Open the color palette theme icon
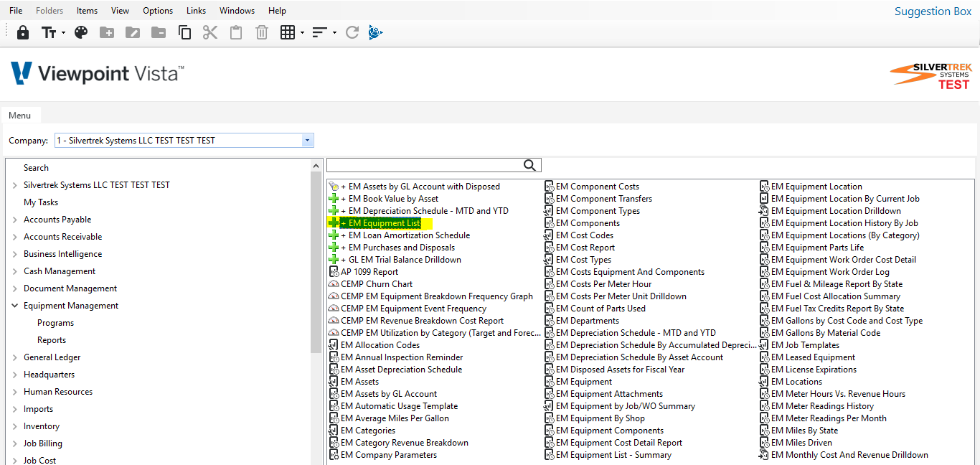 (81, 32)
